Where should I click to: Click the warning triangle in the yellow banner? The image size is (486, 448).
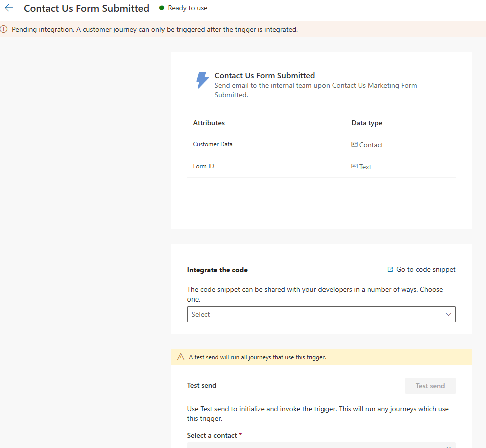click(x=181, y=357)
